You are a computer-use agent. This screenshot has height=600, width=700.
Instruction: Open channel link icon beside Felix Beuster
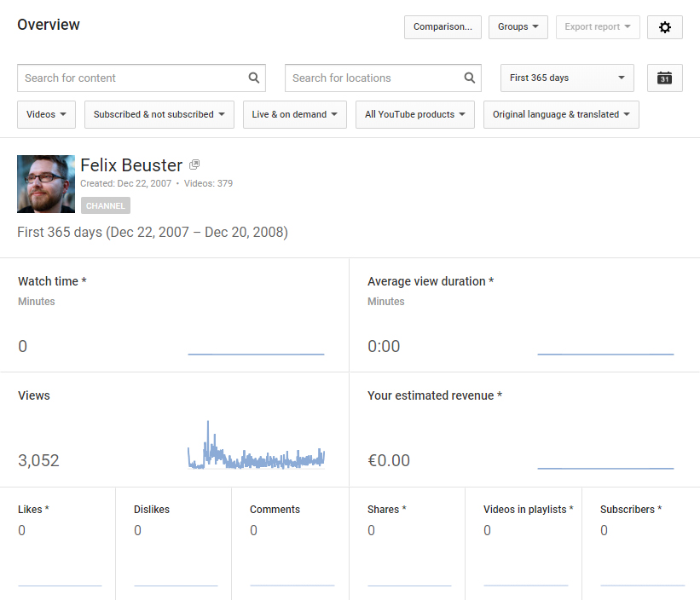(194, 164)
